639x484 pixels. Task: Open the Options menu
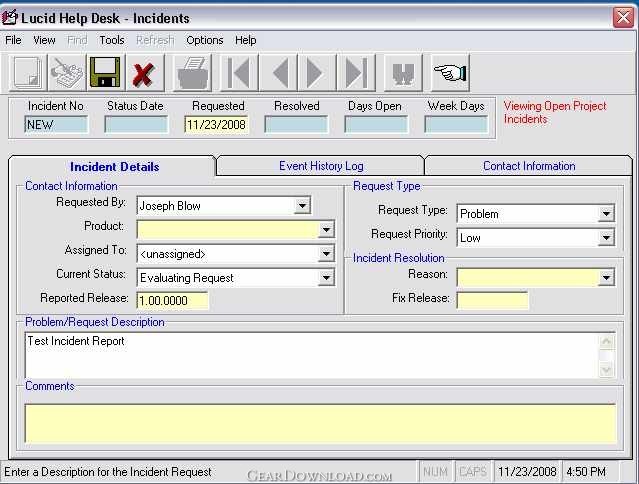point(205,40)
